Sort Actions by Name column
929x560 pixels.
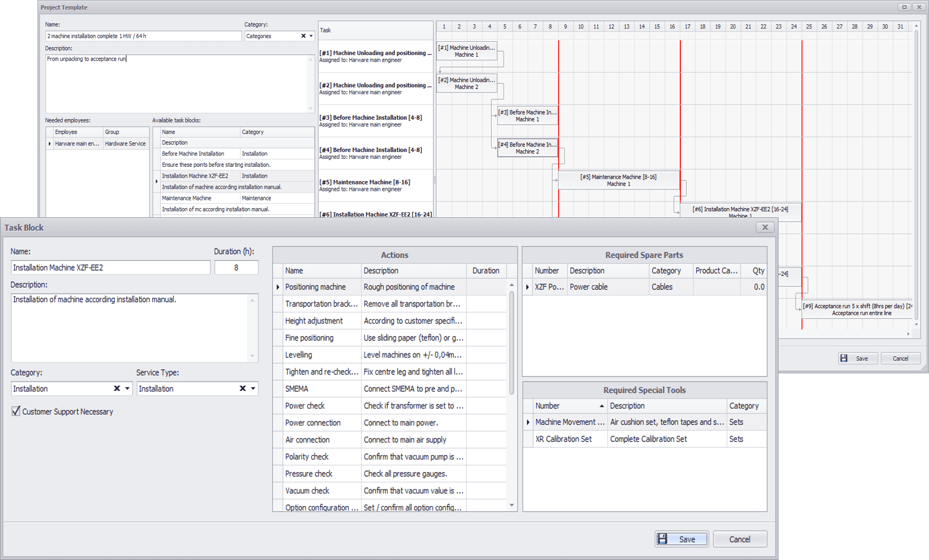321,271
